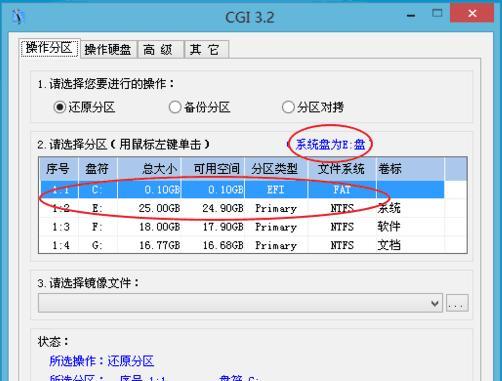Click the FAT file system cell

click(342, 190)
